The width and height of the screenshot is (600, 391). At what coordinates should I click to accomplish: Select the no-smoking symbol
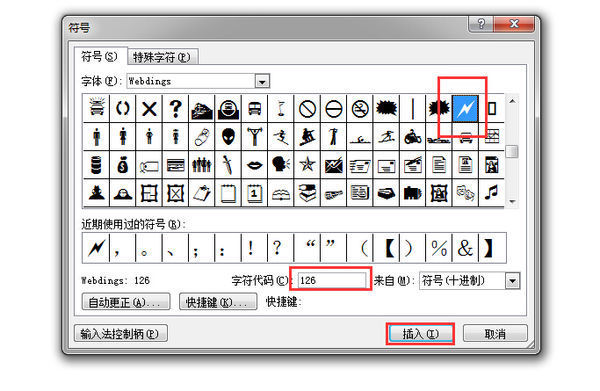tap(360, 109)
